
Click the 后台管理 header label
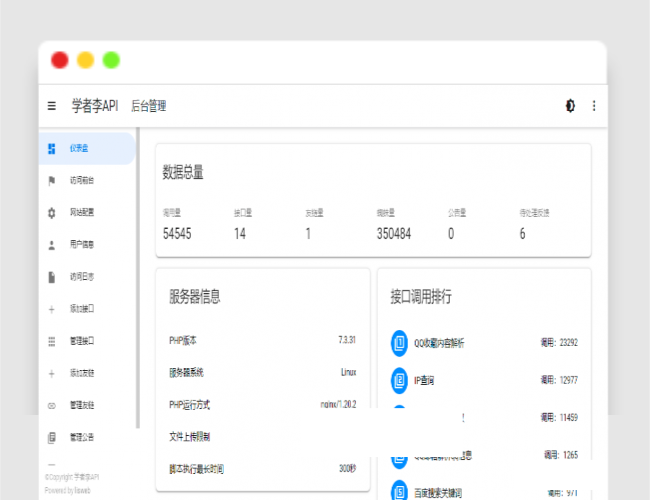click(x=148, y=106)
